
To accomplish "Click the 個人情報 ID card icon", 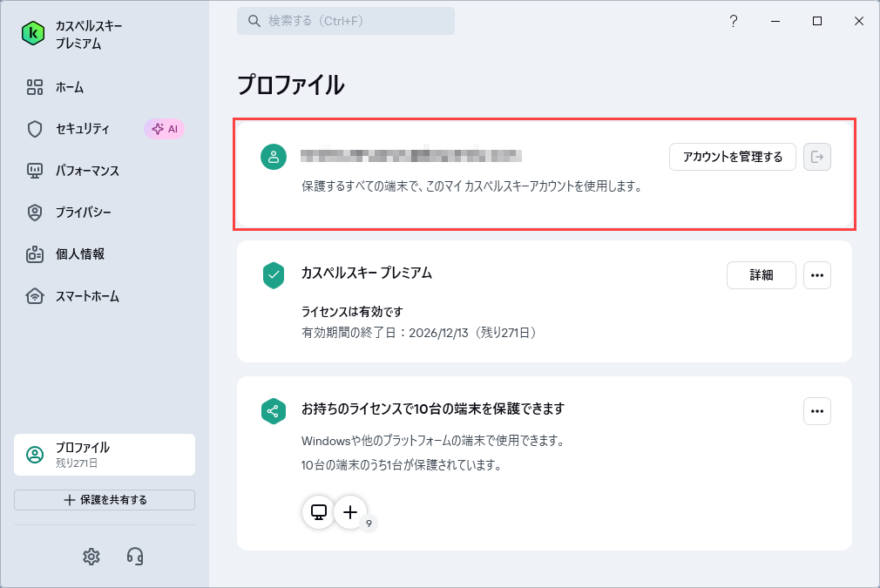I will point(35,254).
